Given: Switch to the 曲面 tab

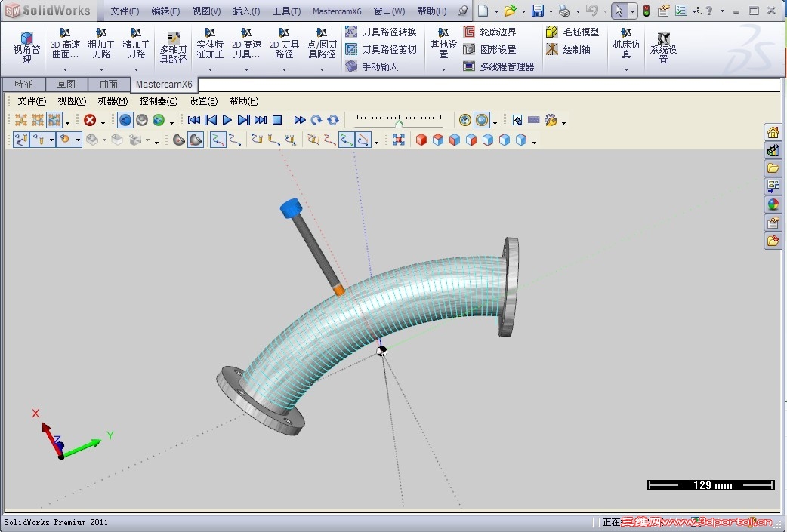Looking at the screenshot, I should 109,85.
